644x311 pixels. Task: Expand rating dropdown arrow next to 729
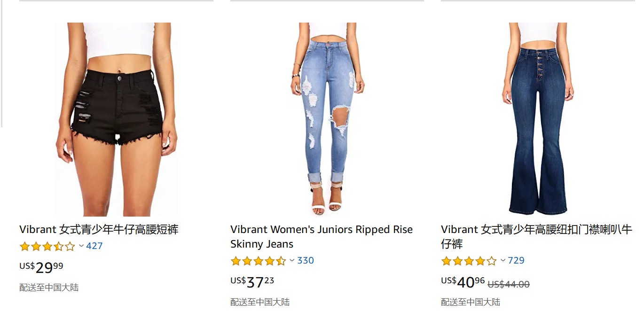pyautogui.click(x=503, y=260)
